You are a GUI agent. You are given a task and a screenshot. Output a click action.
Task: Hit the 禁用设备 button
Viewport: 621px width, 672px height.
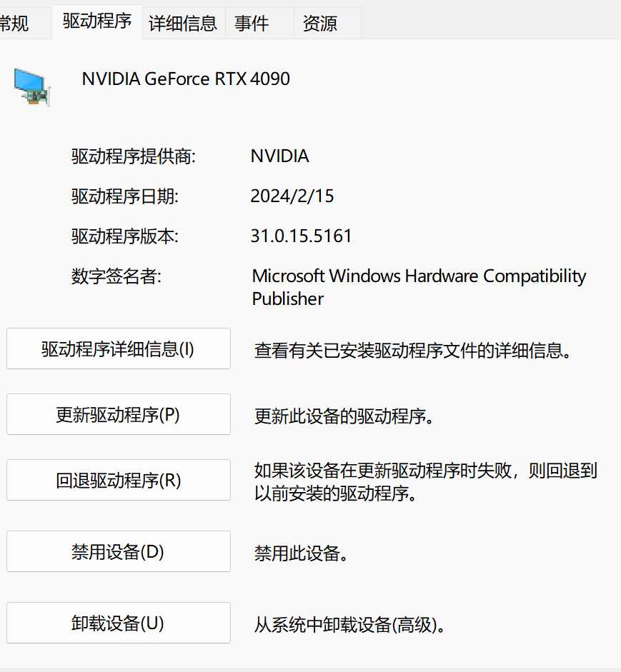coord(119,552)
